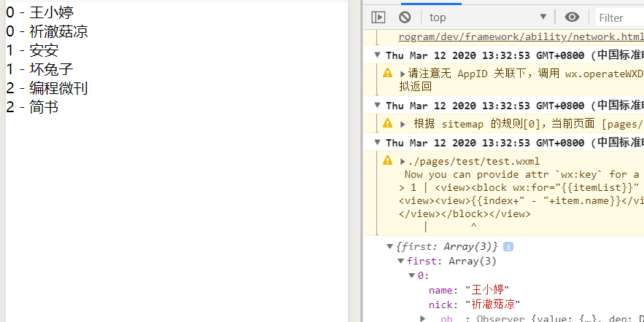The image size is (644, 322).
Task: Collapse the first Thu Mar 12 log group
Action: click(378, 55)
